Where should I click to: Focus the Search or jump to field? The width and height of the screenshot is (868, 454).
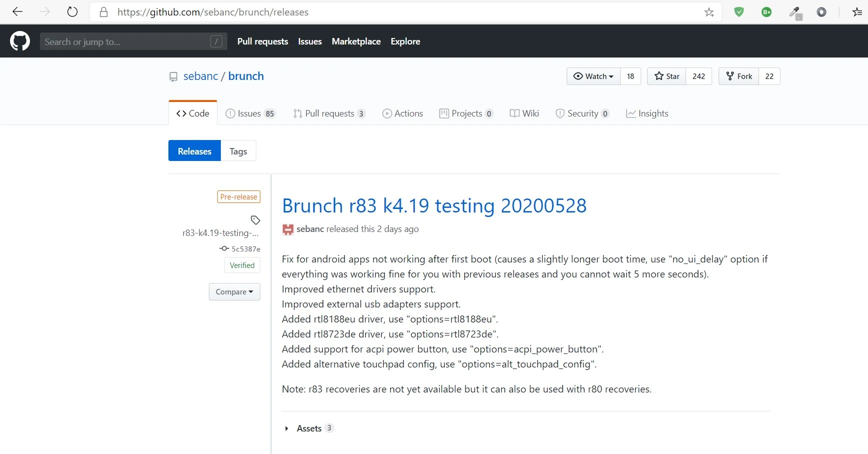(x=133, y=41)
